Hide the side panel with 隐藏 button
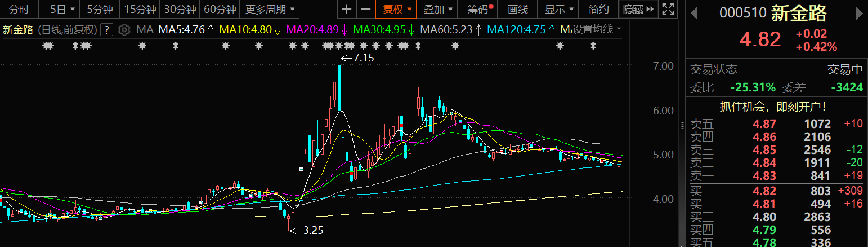Image resolution: width=868 pixels, height=247 pixels. pyautogui.click(x=638, y=9)
